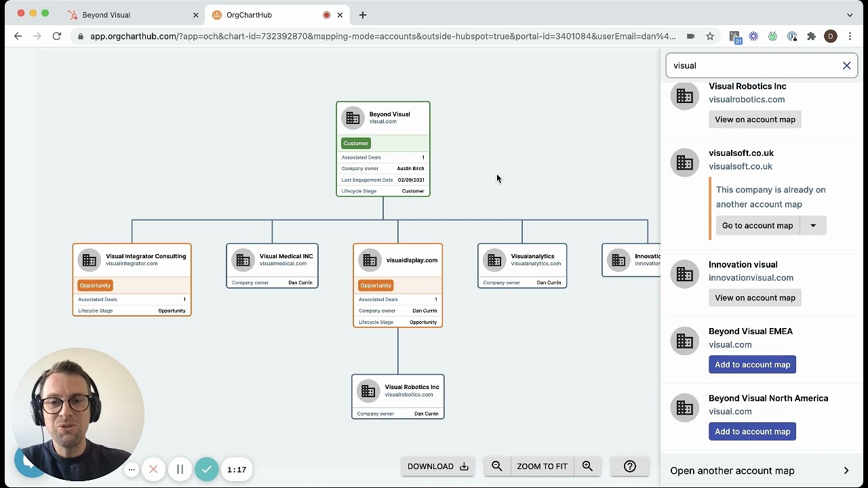868x488 pixels.
Task: Click Visualanalytics building icon
Action: [x=494, y=260]
